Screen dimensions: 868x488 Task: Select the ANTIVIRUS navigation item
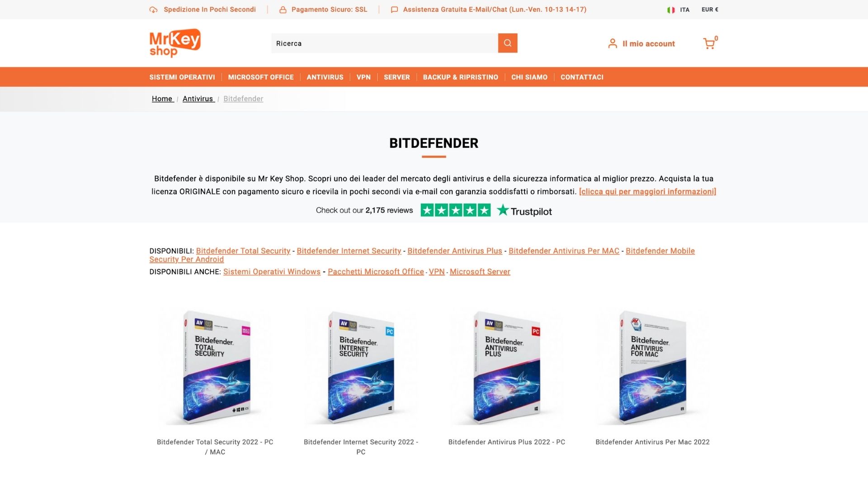325,77
